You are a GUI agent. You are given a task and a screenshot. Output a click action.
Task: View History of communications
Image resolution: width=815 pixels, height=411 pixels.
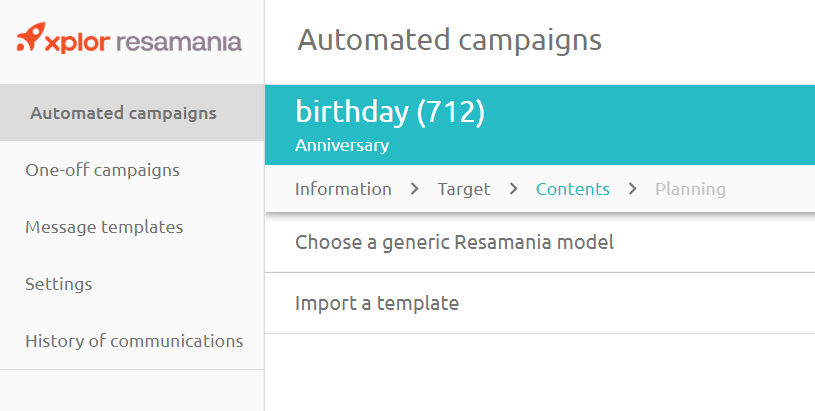pos(134,341)
